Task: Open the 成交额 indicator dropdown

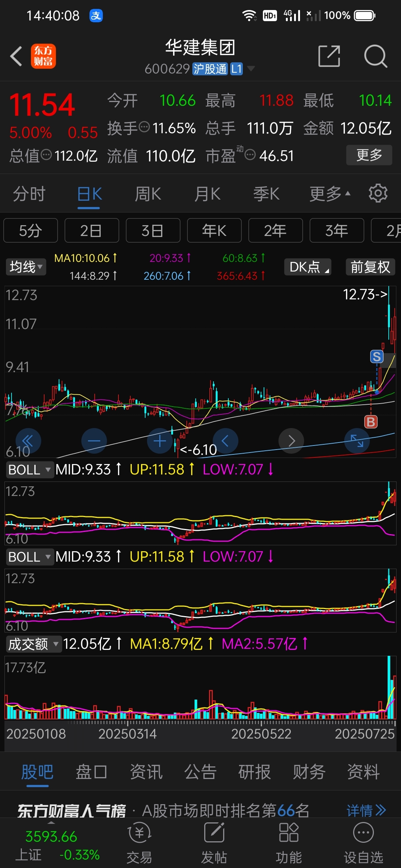Action: click(33, 644)
